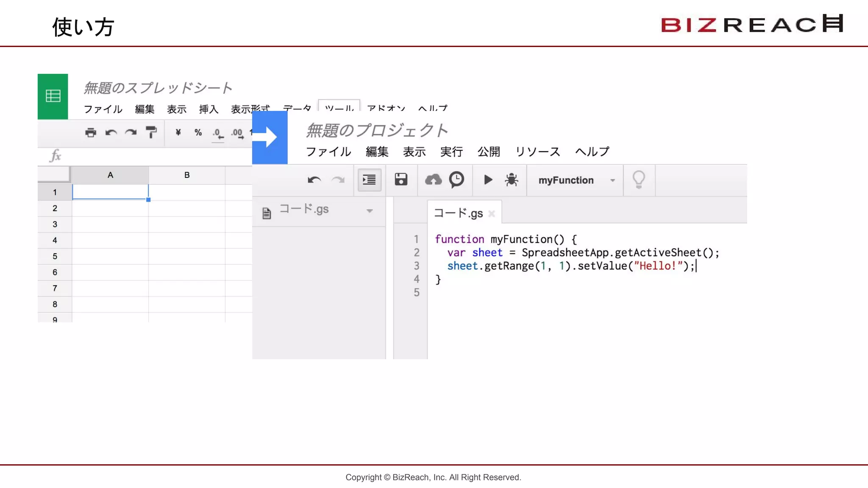
Task: Click the script editor undo arrow
Action: pos(314,180)
